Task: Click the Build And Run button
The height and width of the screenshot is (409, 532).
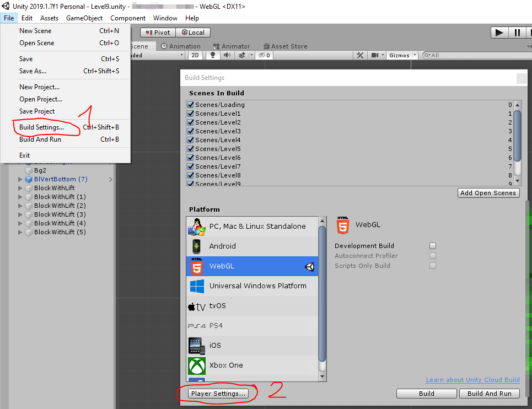Action: 489,394
